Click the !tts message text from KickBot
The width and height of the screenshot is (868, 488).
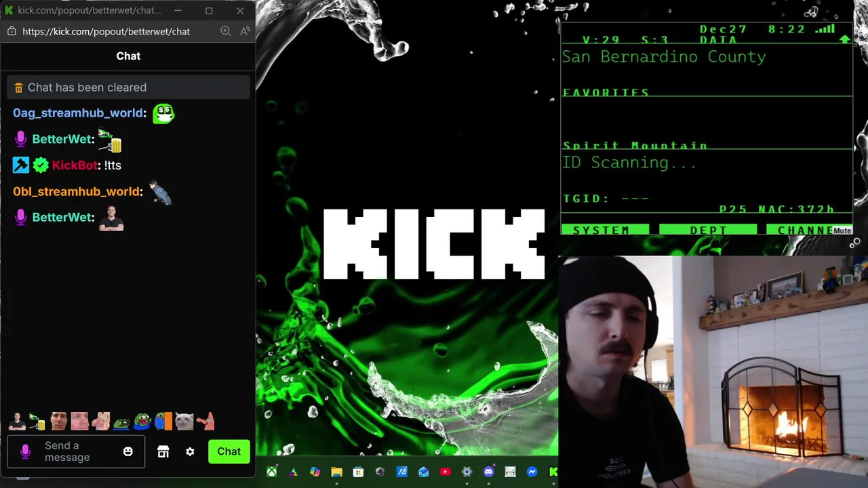tap(113, 165)
